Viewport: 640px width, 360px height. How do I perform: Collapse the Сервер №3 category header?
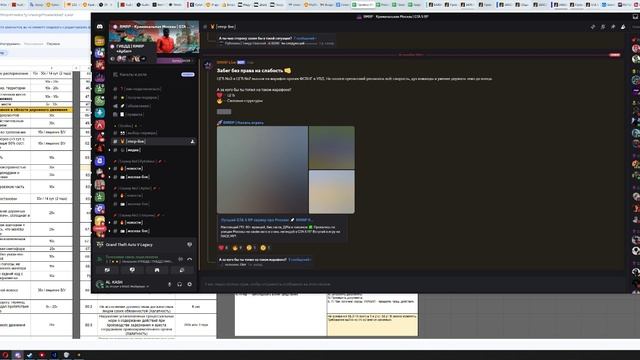(138, 215)
